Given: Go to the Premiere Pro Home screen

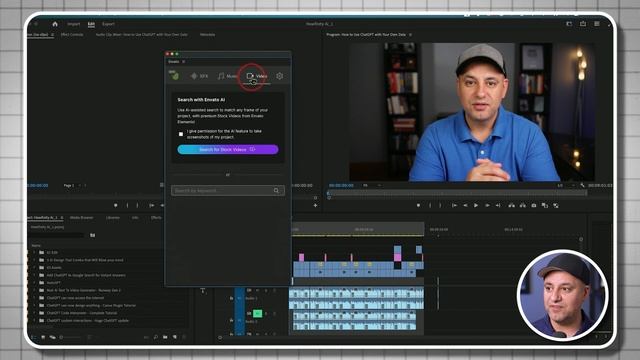Looking at the screenshot, I should coord(55,24).
